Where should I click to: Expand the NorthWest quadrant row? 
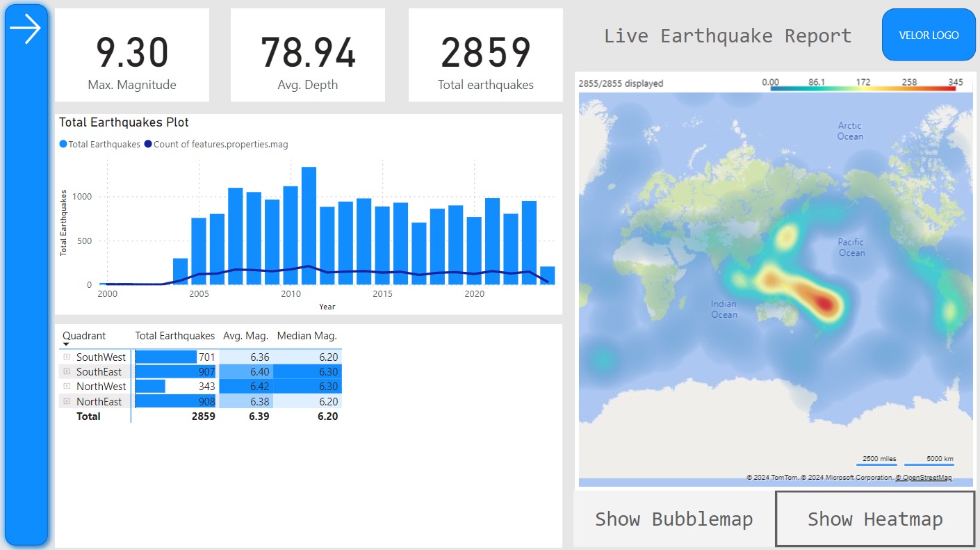click(67, 387)
